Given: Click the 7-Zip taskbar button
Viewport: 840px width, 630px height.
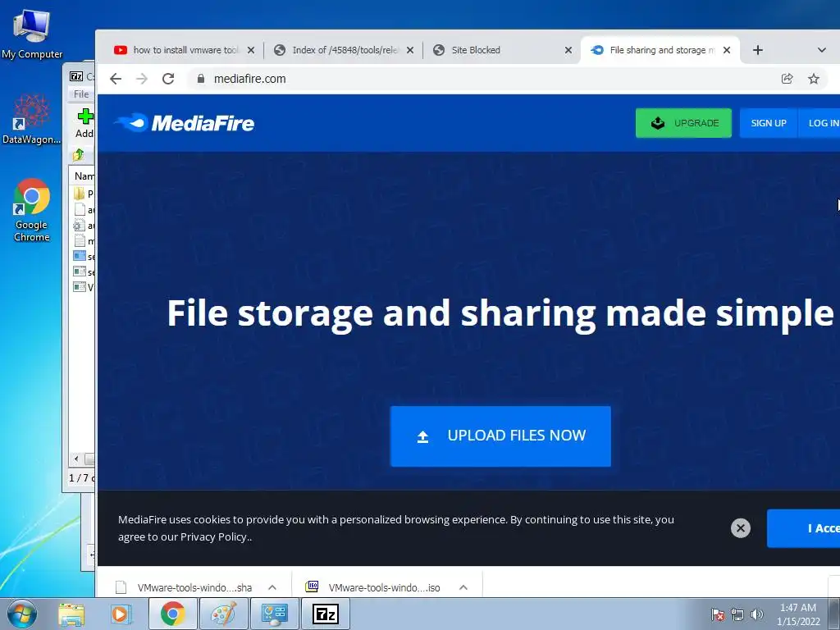Looking at the screenshot, I should click(325, 614).
